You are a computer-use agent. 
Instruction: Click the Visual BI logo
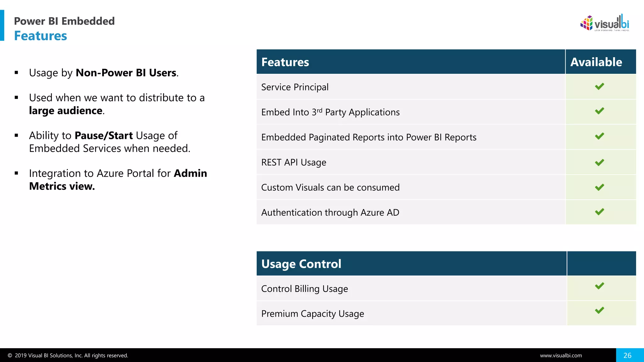point(605,23)
